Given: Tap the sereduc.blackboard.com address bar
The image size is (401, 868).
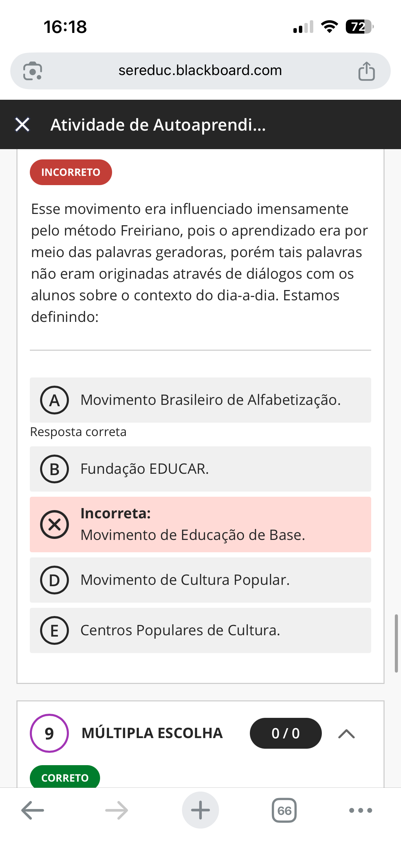Looking at the screenshot, I should coord(200,71).
